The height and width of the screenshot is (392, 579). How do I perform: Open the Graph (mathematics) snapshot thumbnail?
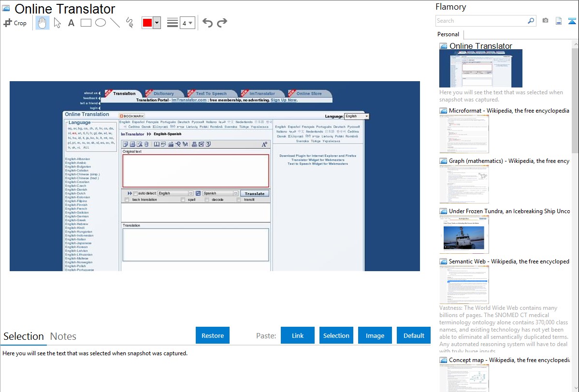click(464, 184)
